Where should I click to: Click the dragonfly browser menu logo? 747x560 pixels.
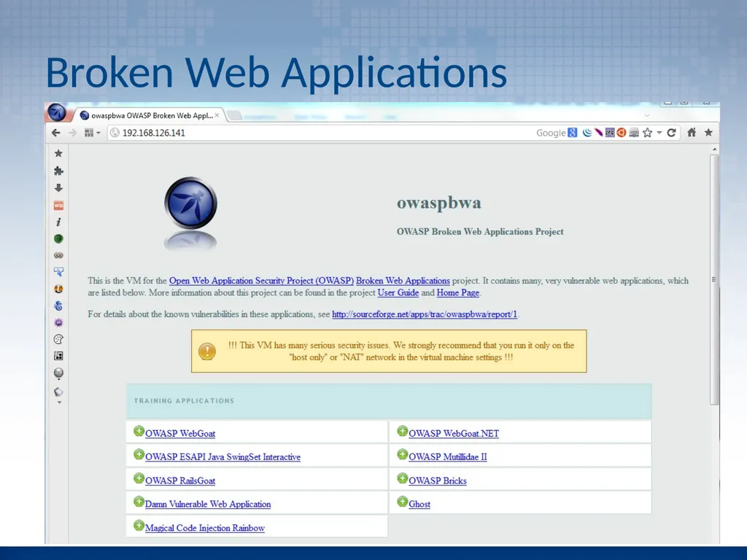57,113
